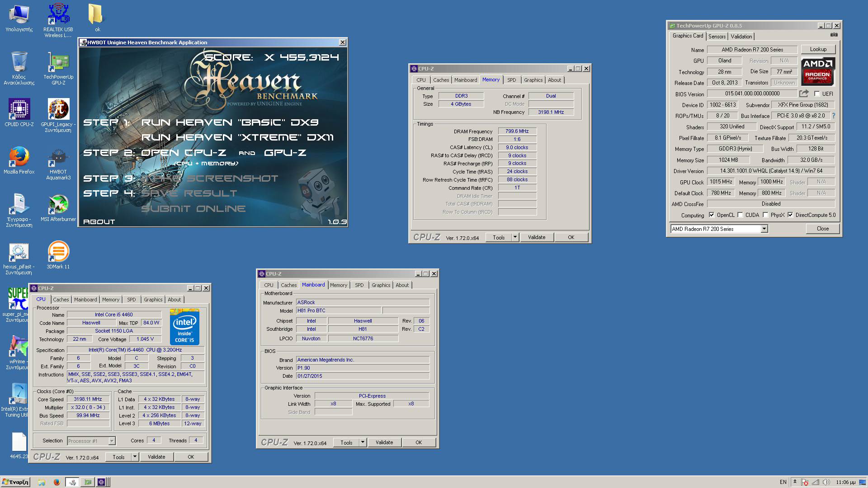
Task: Open the GPU selection dropdown in GPU-Z
Action: [764, 229]
